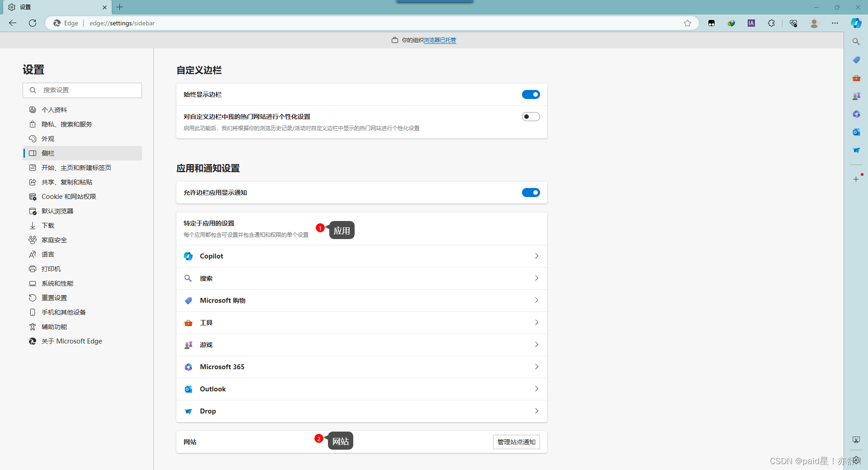
Task: Open the Settings and more ellipsis menu
Action: coord(835,23)
